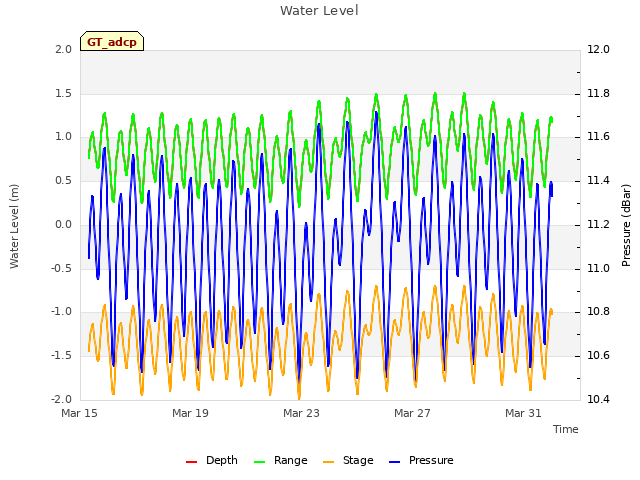Click the 0.0 left axis tick label
Screen dimensions: 640x480
(64, 224)
